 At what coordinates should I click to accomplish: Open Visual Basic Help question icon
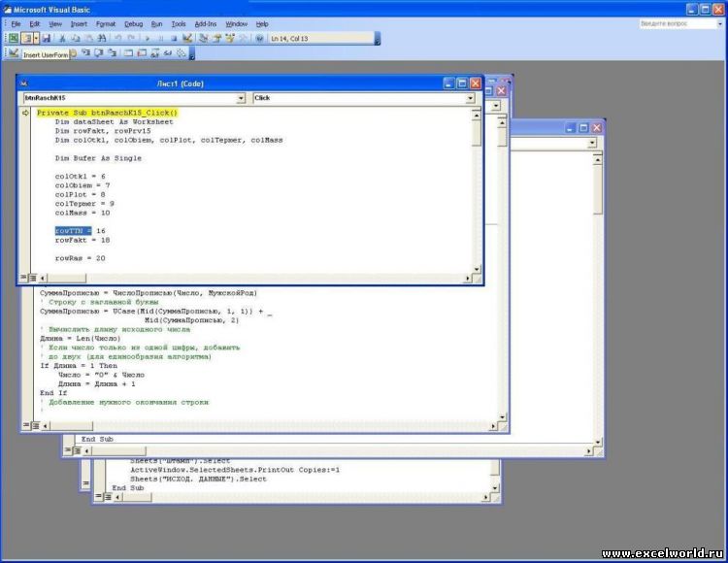point(260,38)
